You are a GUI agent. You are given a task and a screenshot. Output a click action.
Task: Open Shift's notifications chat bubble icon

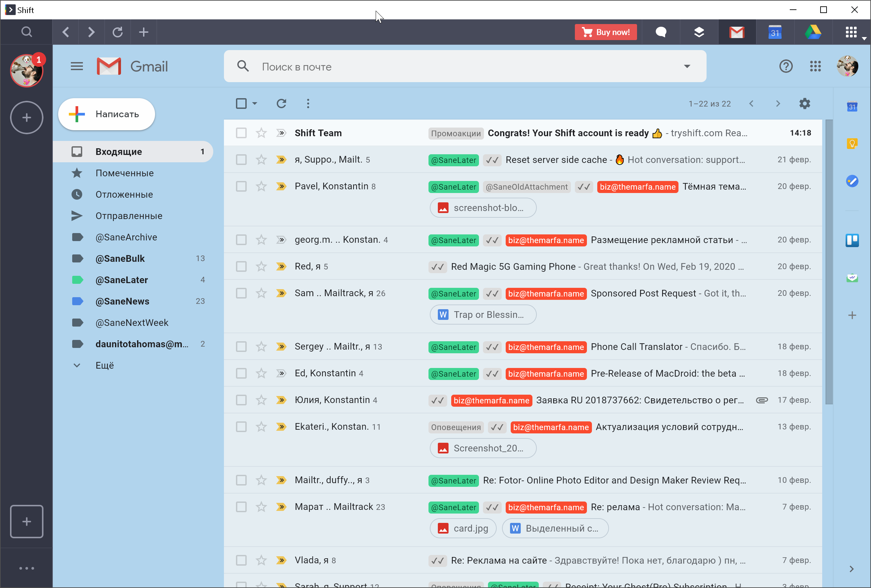[x=661, y=32]
